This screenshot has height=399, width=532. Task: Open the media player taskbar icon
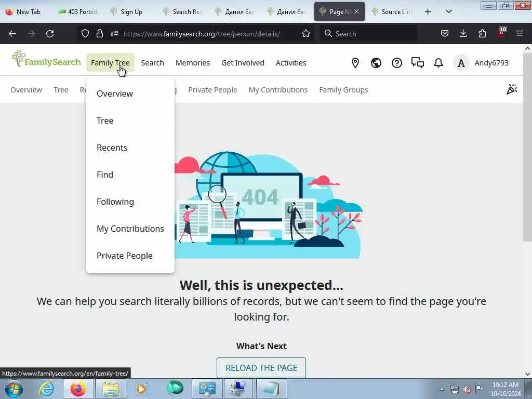141,389
